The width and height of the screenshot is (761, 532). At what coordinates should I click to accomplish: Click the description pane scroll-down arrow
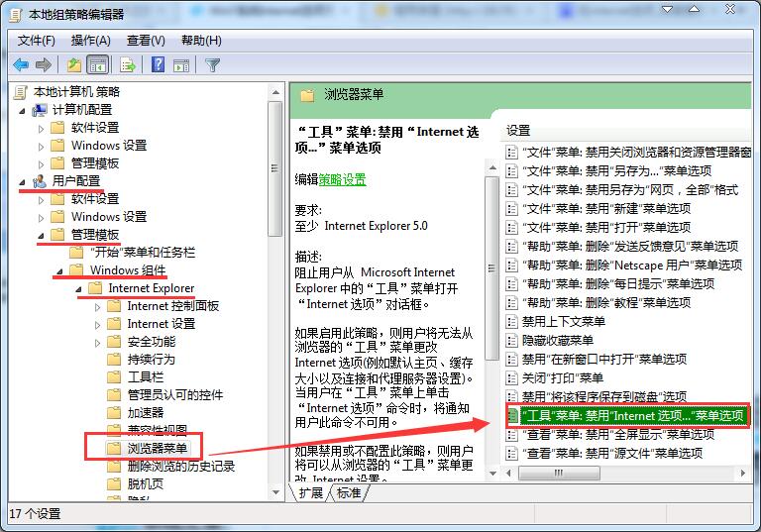tap(492, 473)
